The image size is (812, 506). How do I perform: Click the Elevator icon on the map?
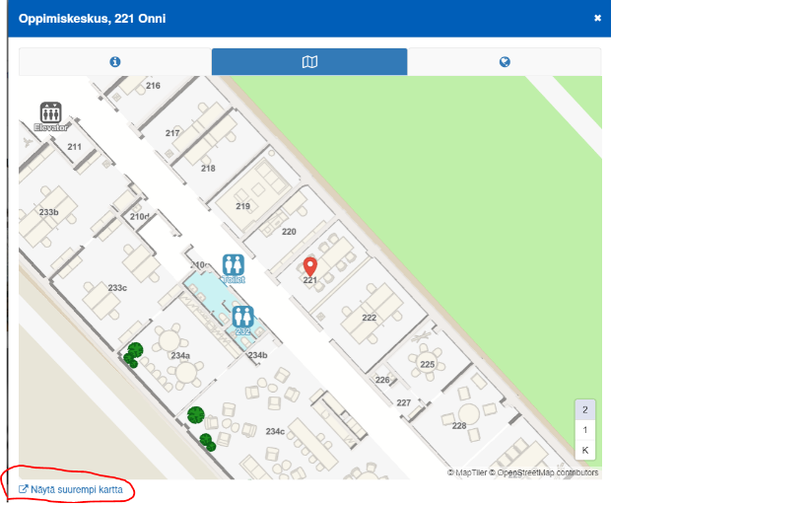(50, 113)
